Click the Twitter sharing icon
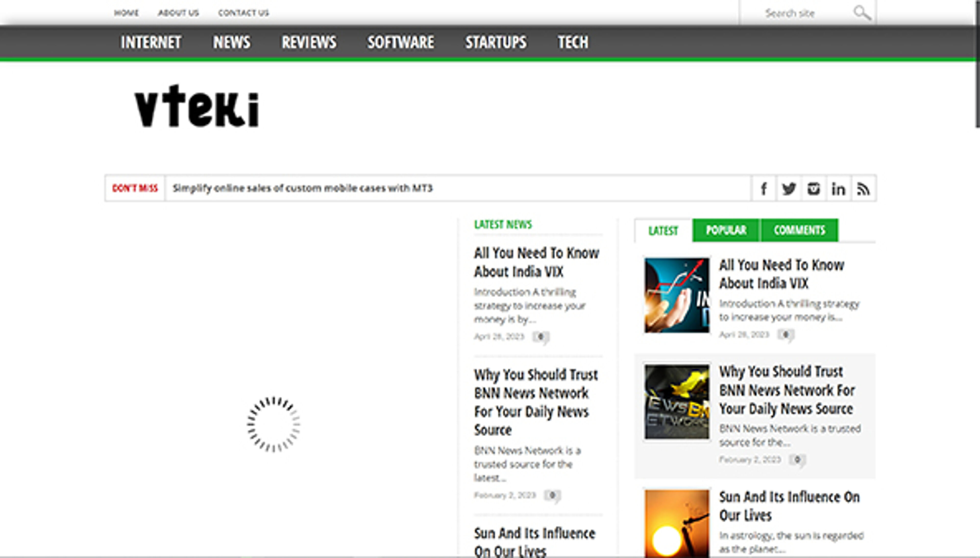This screenshot has width=980, height=558. point(789,188)
